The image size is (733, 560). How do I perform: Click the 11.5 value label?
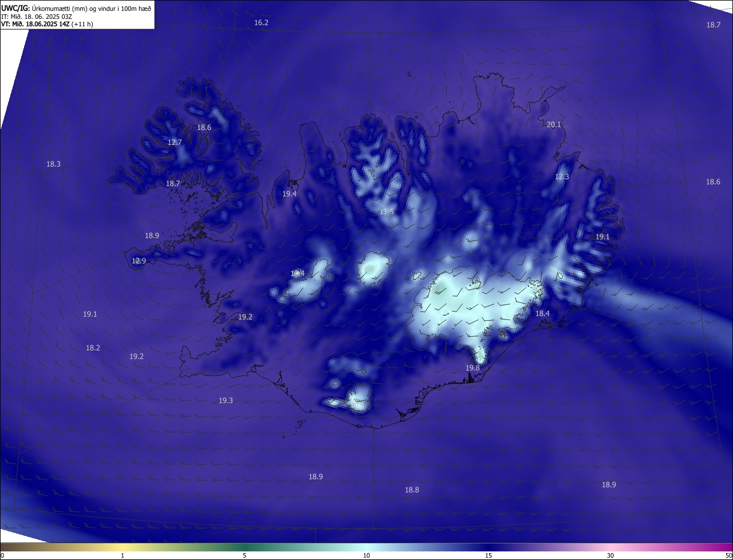[x=387, y=212]
